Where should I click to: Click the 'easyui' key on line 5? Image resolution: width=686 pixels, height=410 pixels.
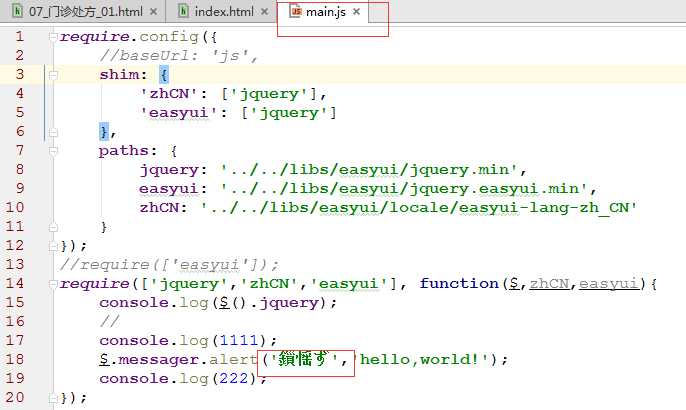(179, 113)
